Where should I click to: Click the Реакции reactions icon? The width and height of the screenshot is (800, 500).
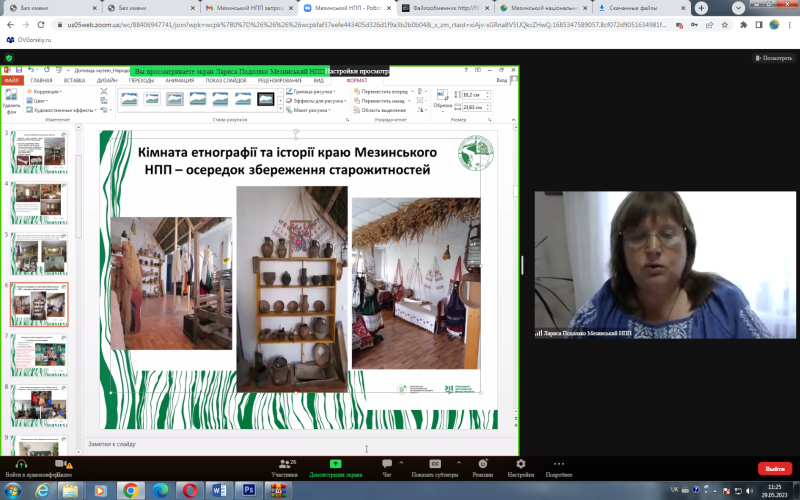coord(482,464)
